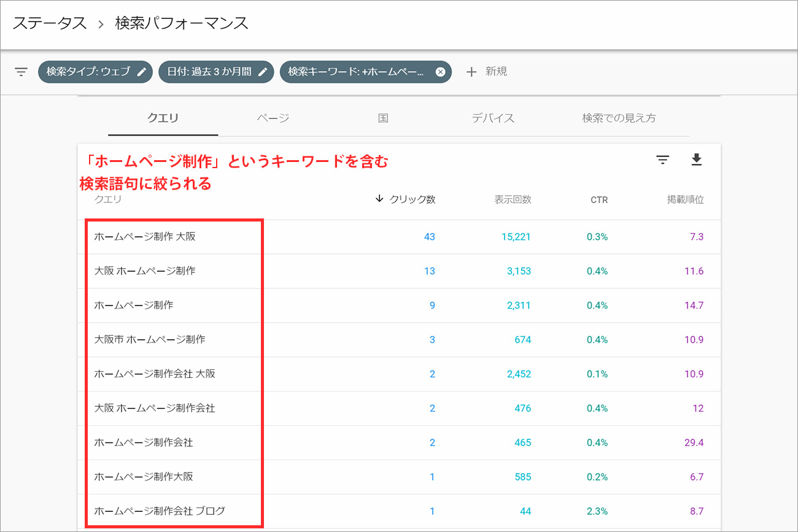The image size is (798, 532).
Task: Select the query 大阪市 ホームページ制作
Action: point(150,339)
